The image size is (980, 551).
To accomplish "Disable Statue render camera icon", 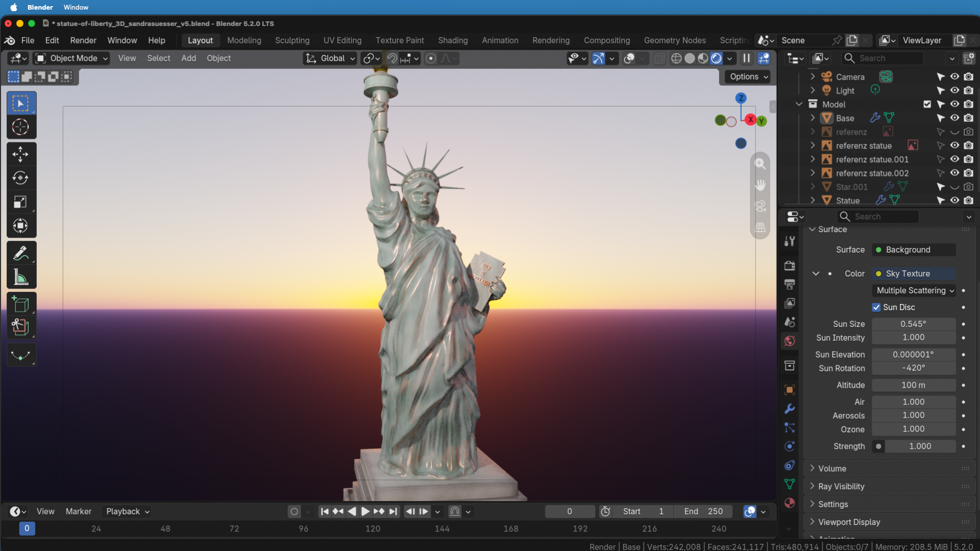I will pos(968,201).
